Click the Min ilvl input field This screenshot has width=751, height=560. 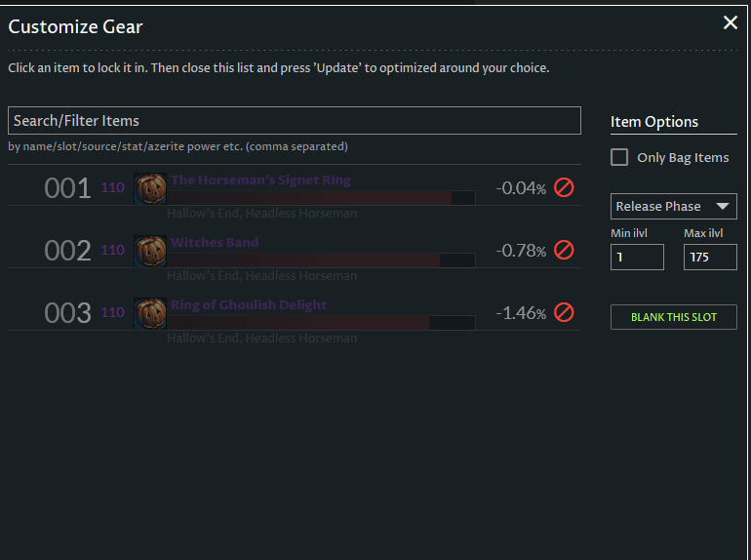point(637,258)
